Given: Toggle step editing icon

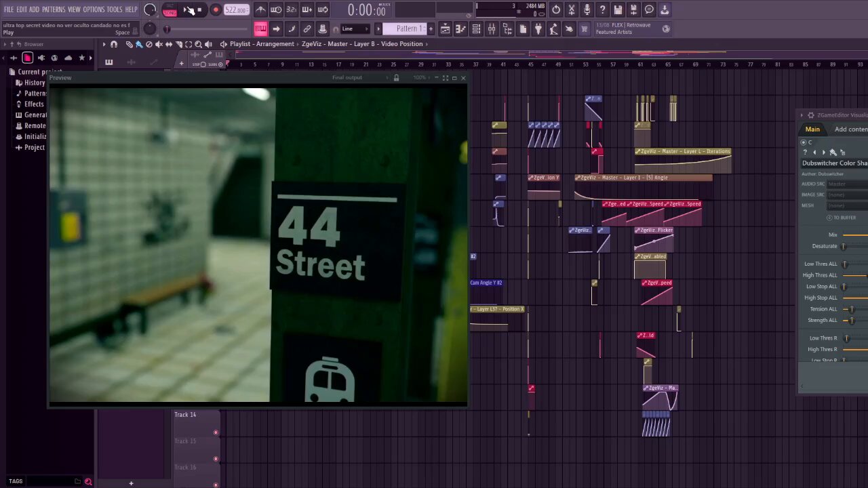Looking at the screenshot, I should [x=292, y=28].
